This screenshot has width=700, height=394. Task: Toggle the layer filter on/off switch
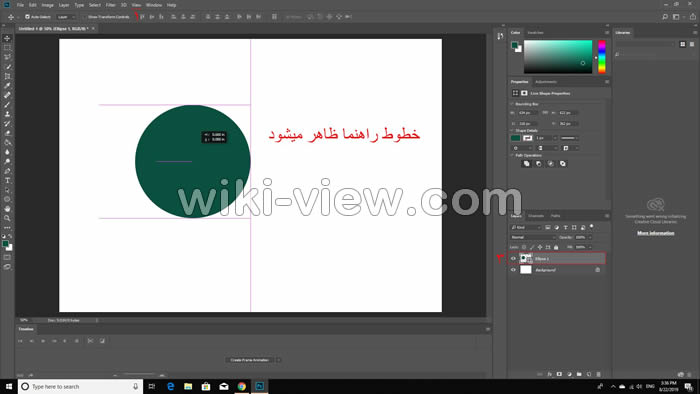pyautogui.click(x=592, y=227)
